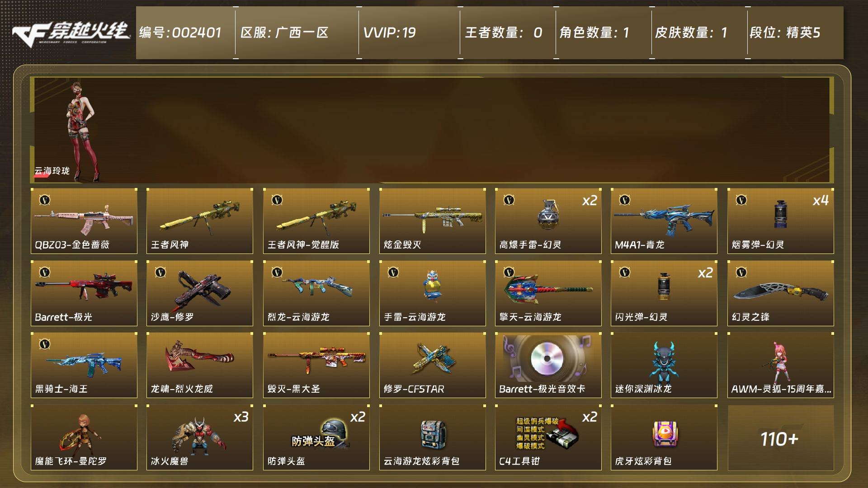Click the 云海游龙炫彩背包 backpack item
This screenshot has height=488, width=868.
pos(432,437)
